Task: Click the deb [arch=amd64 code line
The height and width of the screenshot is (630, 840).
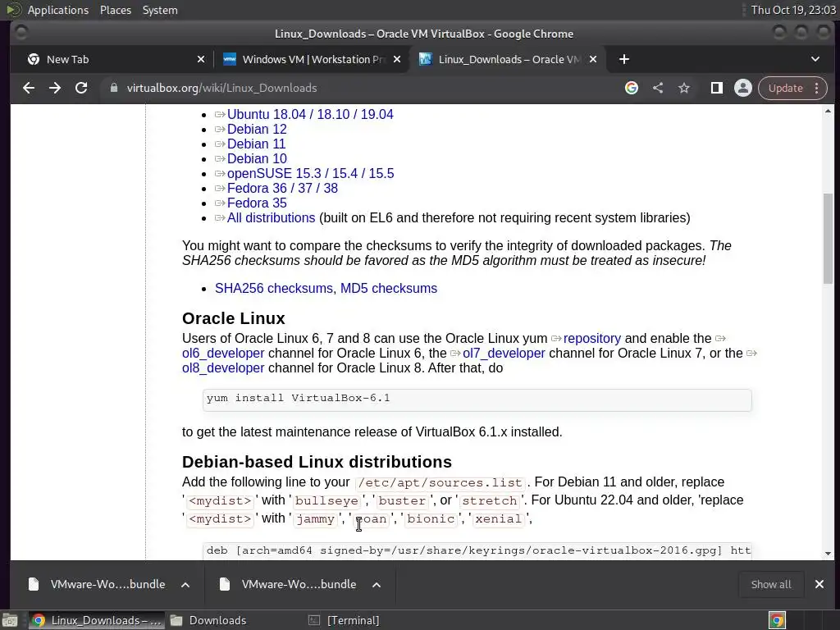Action: [477, 550]
